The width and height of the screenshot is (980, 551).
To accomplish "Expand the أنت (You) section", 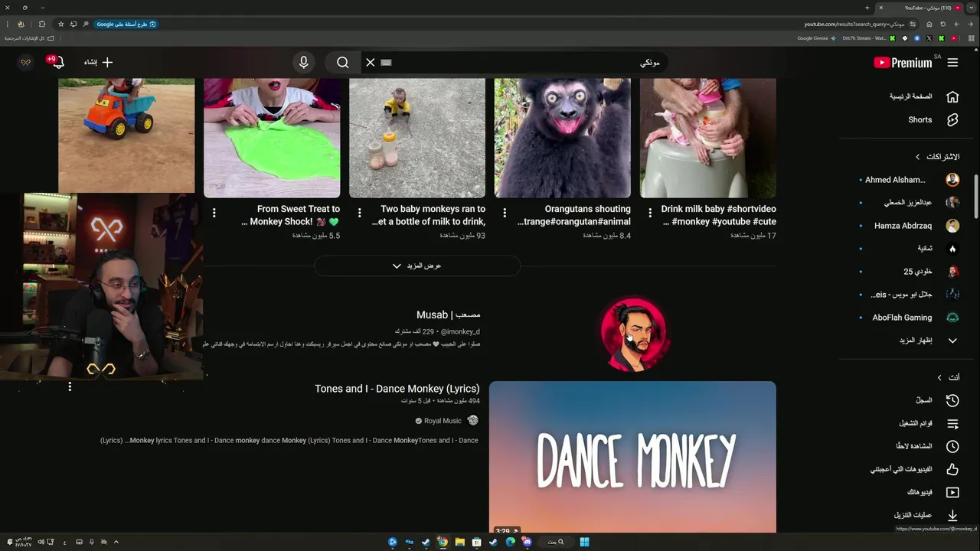I will (x=949, y=377).
